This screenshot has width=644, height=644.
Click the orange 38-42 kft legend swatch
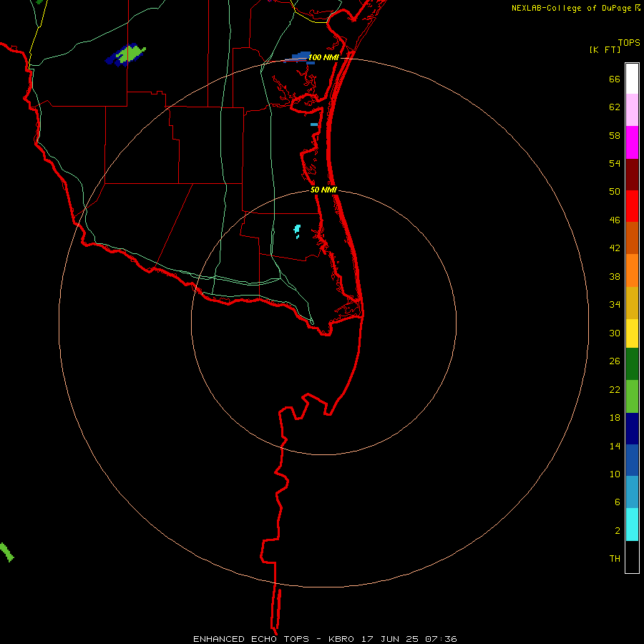pos(632,270)
